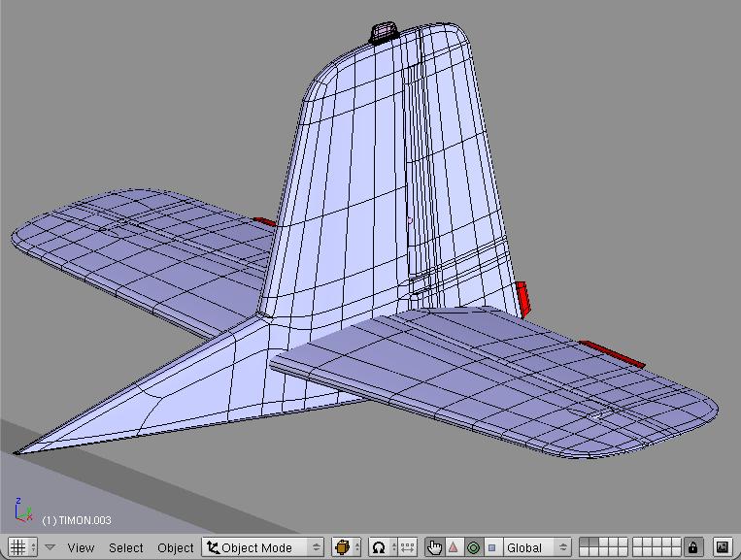This screenshot has width=741, height=560.
Task: Enable the translate manipulator triangle
Action: click(x=454, y=547)
